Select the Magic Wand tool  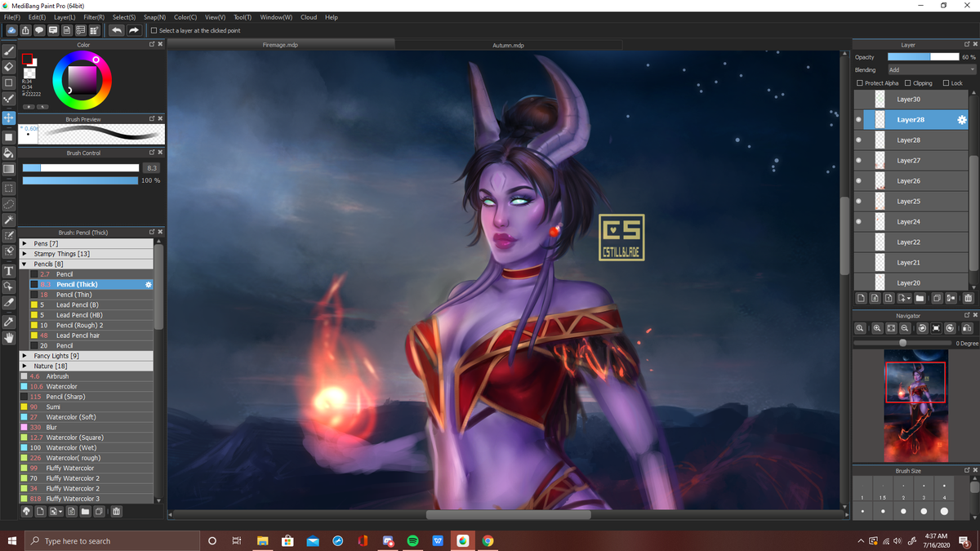click(9, 220)
